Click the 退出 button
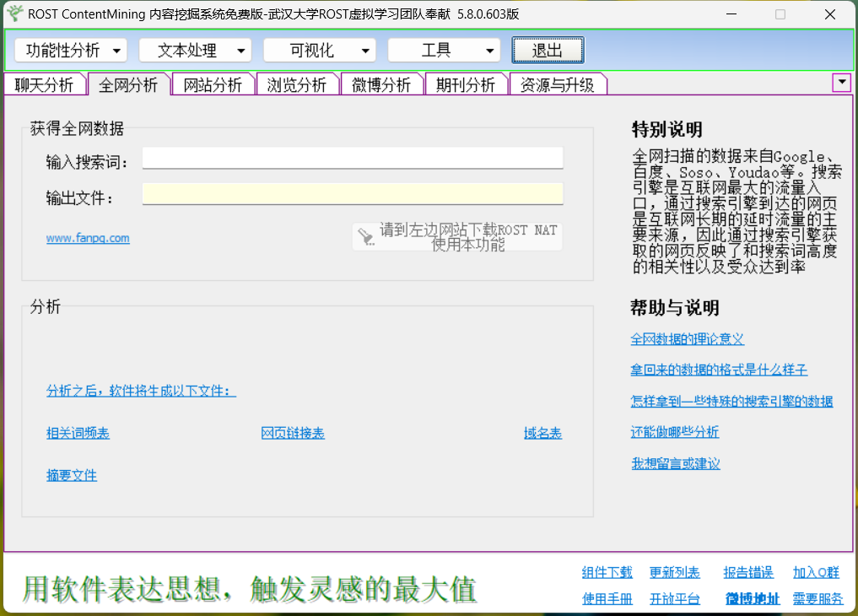858x616 pixels. click(x=547, y=50)
